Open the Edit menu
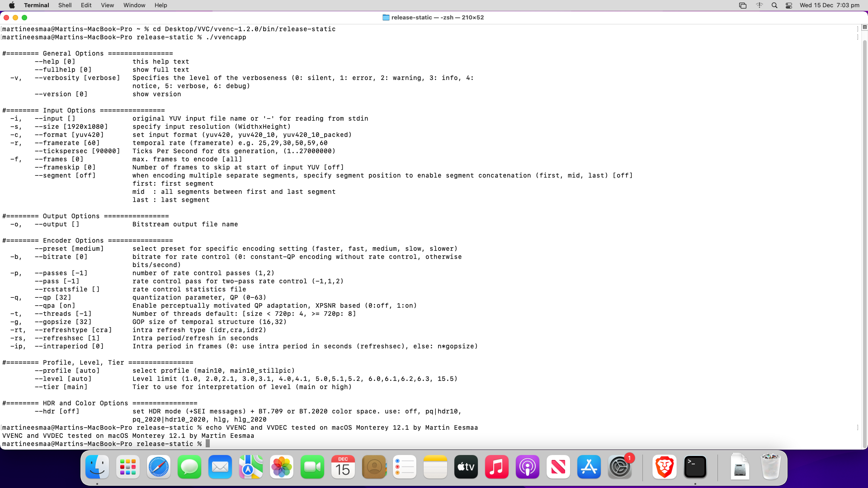This screenshot has width=868, height=488. (x=86, y=5)
